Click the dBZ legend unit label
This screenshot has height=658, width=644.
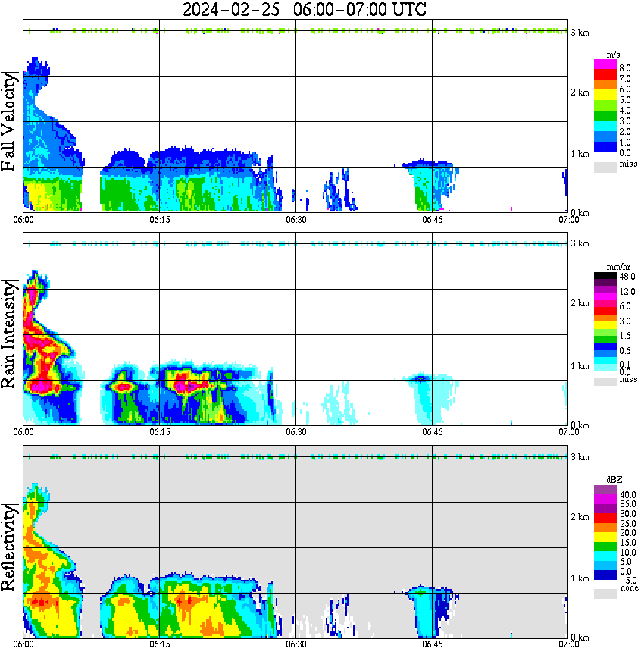(614, 480)
